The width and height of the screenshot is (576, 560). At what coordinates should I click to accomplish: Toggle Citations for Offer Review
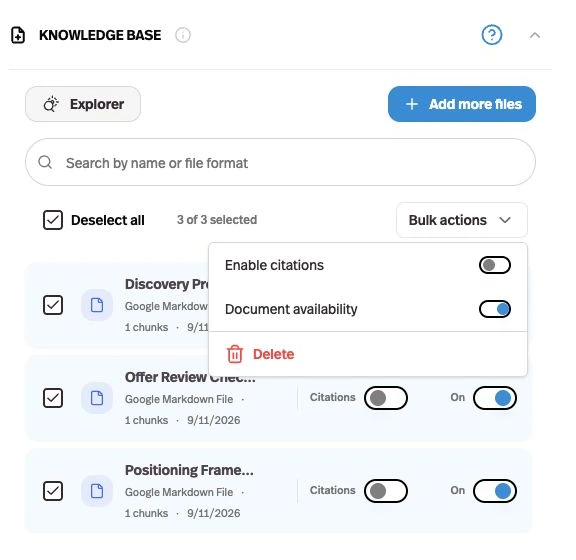386,398
